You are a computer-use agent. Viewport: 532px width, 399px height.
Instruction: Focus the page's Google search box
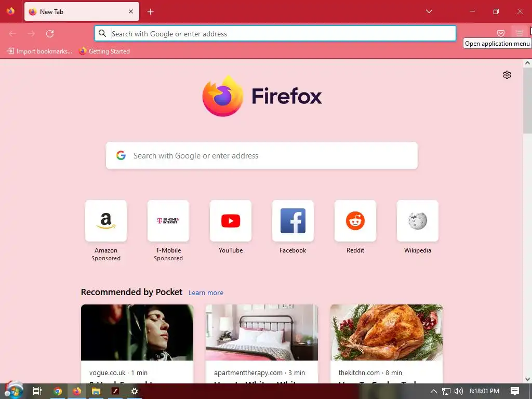click(262, 155)
